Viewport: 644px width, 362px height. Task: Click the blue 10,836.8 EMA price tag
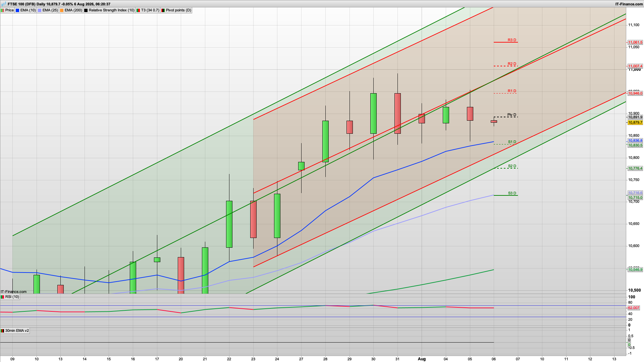tap(635, 141)
